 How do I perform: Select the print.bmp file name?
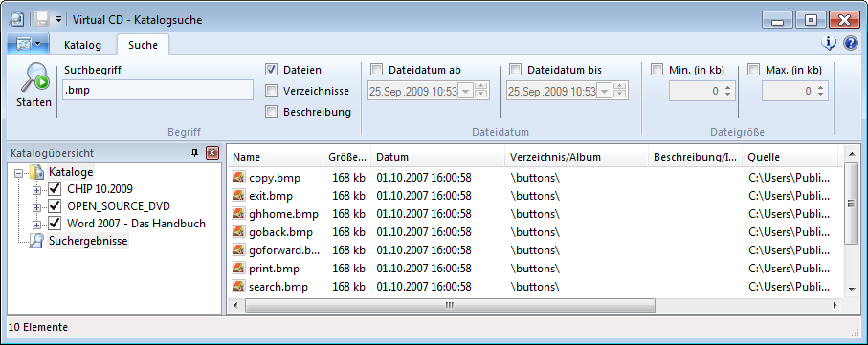coord(274,269)
